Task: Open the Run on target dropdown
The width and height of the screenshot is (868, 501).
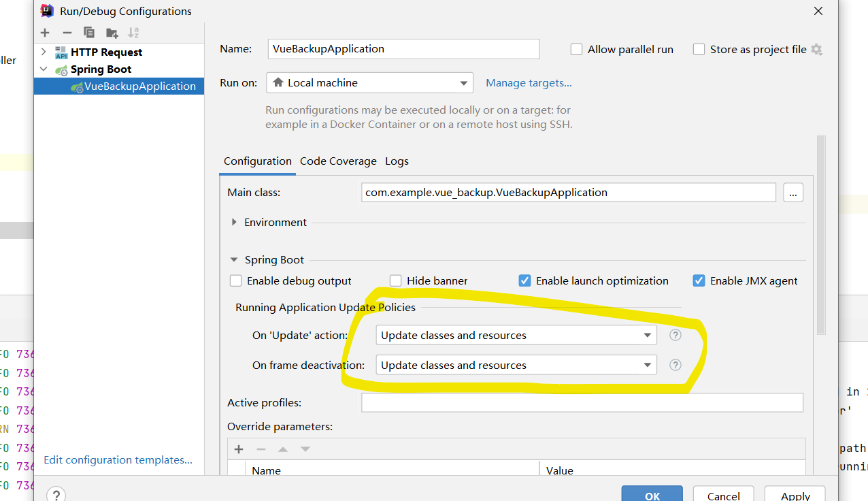Action: (x=370, y=82)
